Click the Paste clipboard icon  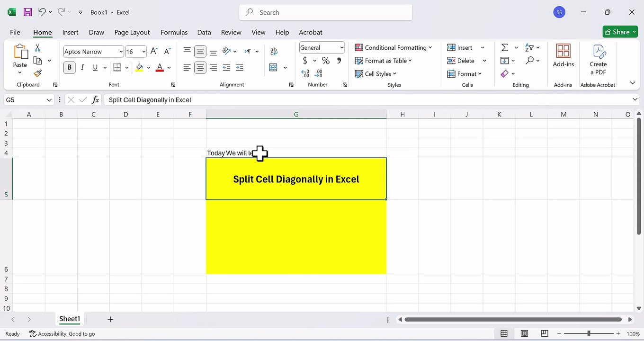click(x=20, y=52)
